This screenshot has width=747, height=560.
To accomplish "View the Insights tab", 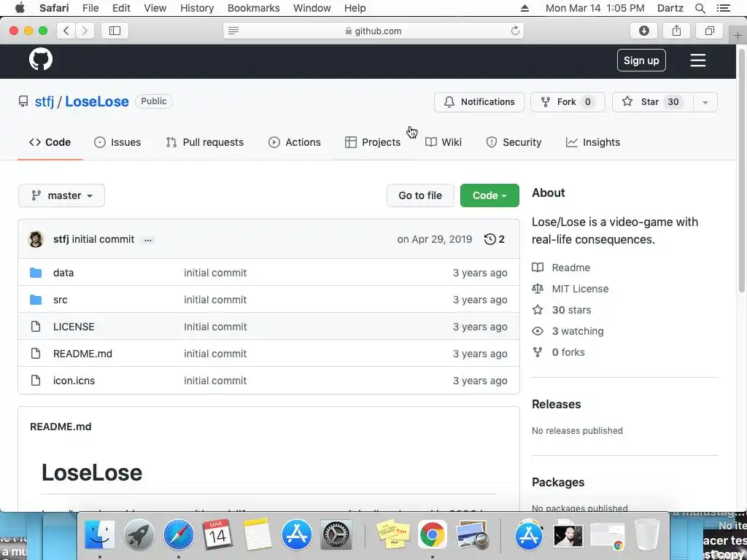I will [592, 142].
